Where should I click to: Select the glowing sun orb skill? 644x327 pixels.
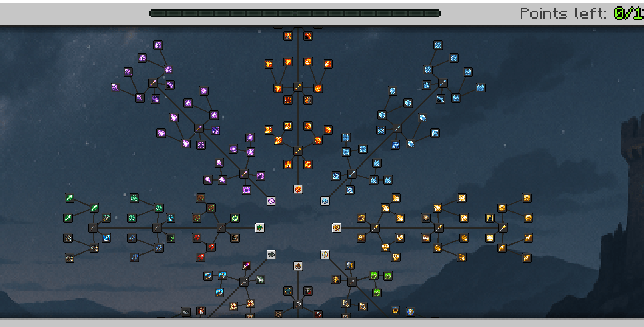pyautogui.click(x=490, y=238)
